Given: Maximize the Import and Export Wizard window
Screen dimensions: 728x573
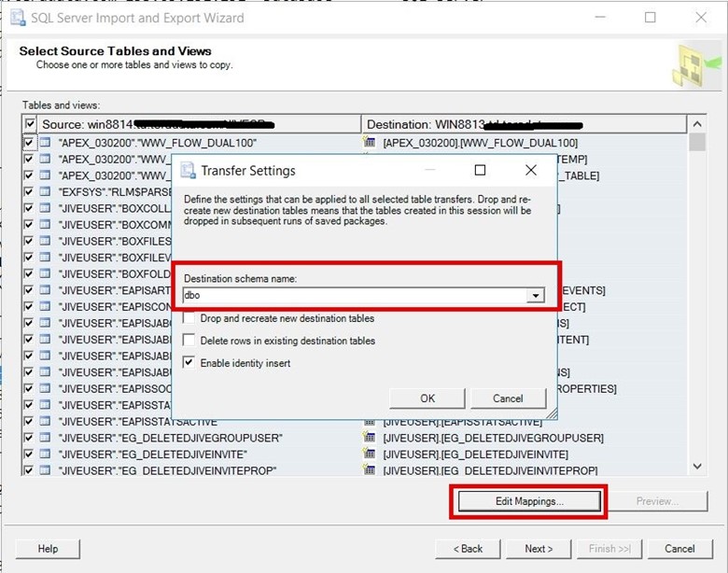Looking at the screenshot, I should click(x=650, y=18).
